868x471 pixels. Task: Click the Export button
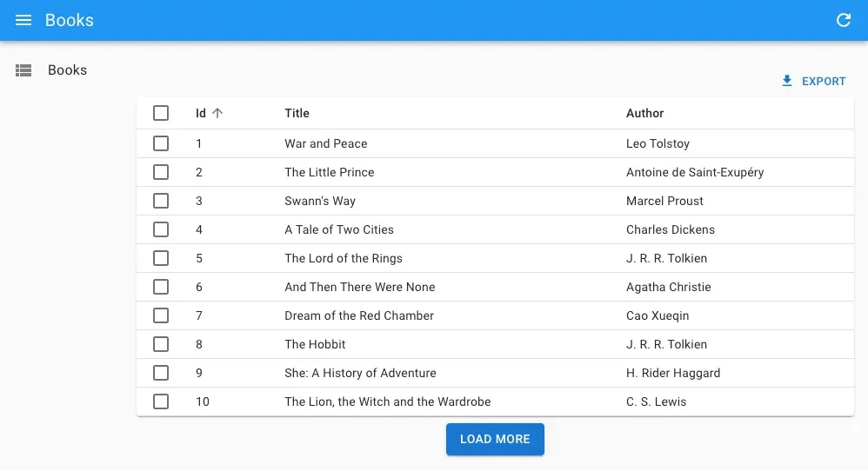[x=813, y=81]
